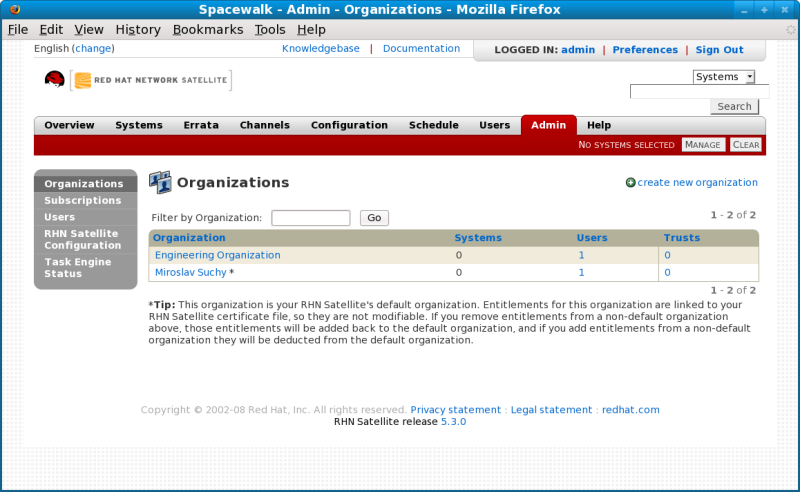This screenshot has width=800, height=492.
Task: Open the Engineering Organization link
Action: [217, 255]
